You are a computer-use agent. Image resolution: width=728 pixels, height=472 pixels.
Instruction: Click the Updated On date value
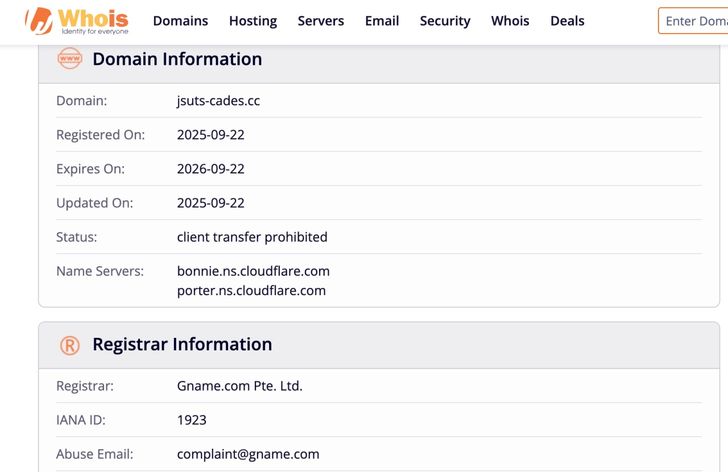tap(211, 203)
